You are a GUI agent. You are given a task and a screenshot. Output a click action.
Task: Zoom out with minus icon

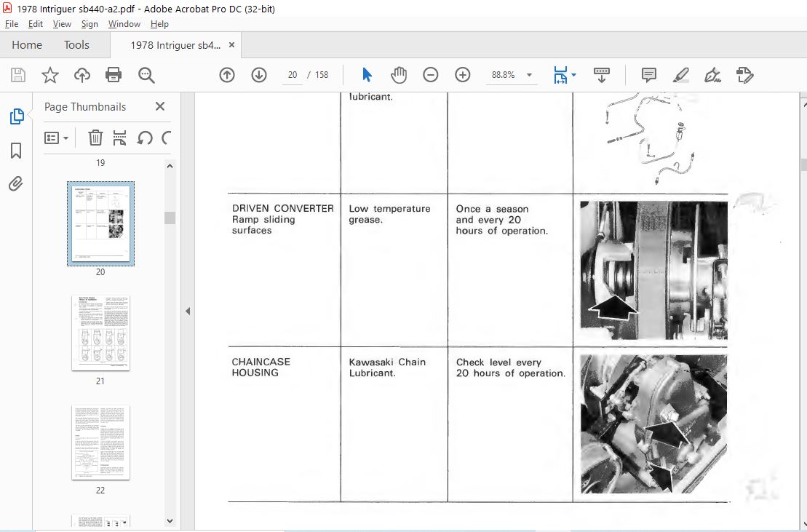430,75
